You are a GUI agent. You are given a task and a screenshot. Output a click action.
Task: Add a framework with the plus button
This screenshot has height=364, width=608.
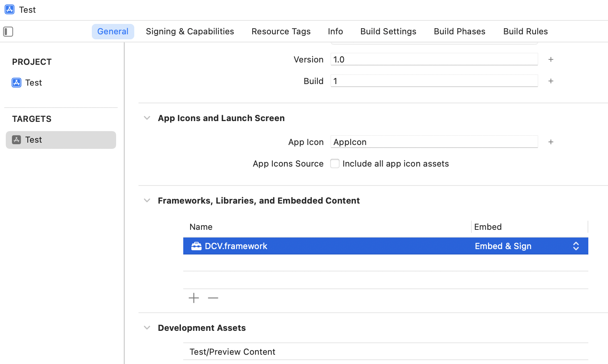tap(194, 298)
